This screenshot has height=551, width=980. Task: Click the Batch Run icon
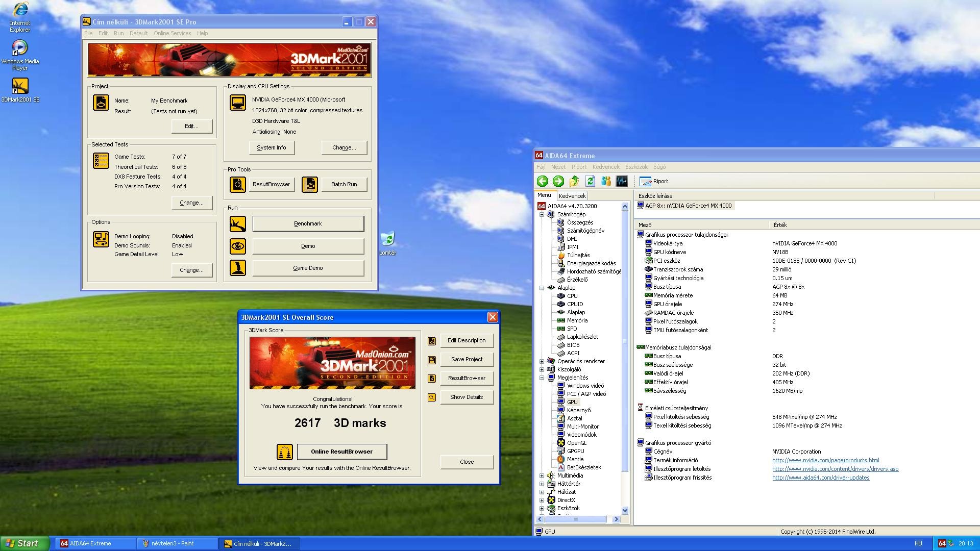pyautogui.click(x=310, y=185)
